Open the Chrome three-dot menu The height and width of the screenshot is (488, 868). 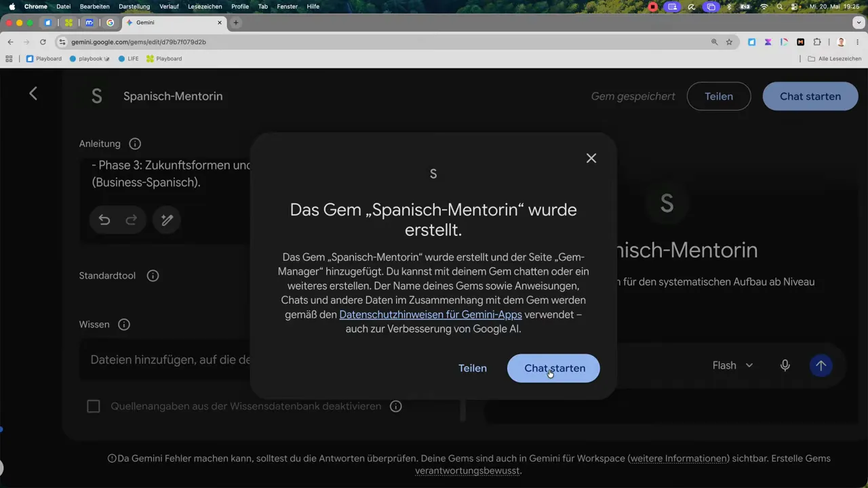857,42
